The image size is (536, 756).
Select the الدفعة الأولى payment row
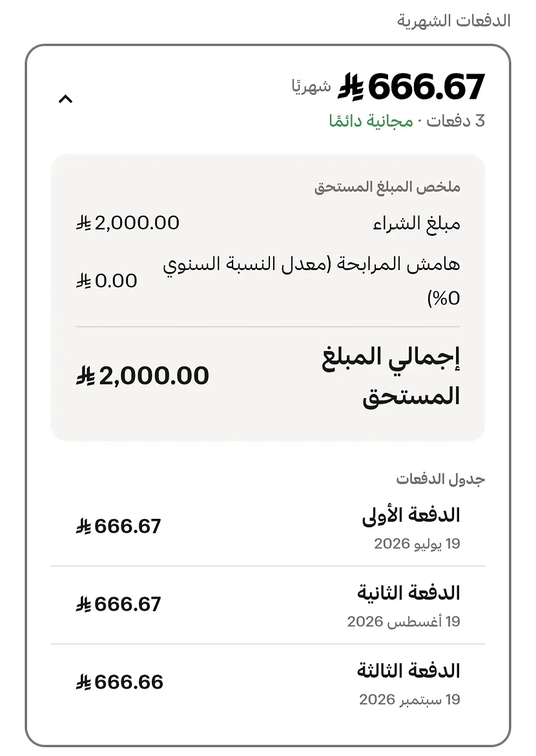[x=268, y=527]
